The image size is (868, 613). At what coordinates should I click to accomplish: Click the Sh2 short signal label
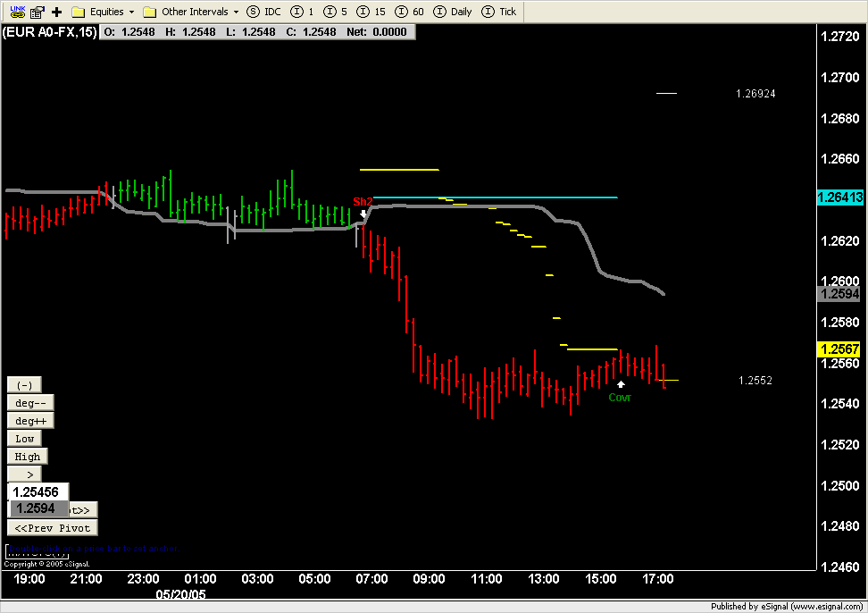[x=363, y=202]
